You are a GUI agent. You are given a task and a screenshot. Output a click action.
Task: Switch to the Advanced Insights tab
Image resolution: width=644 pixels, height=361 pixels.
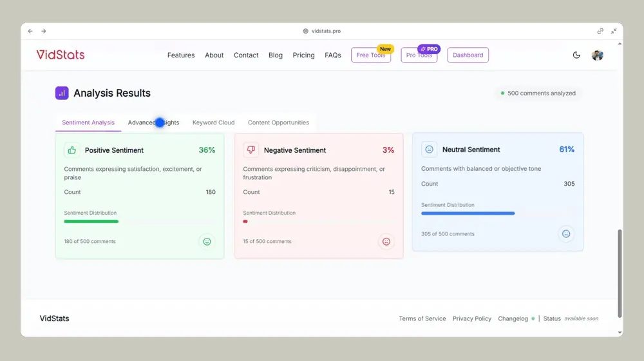[154, 122]
